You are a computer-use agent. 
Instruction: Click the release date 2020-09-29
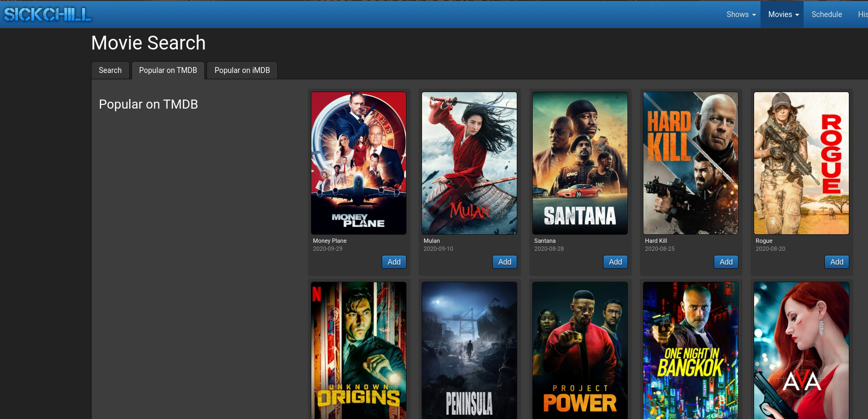328,249
